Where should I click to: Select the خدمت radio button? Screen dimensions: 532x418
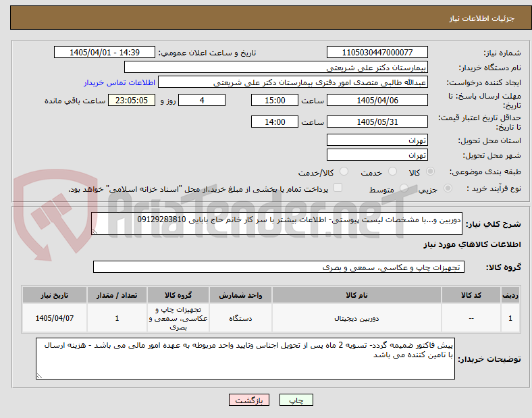point(392,172)
